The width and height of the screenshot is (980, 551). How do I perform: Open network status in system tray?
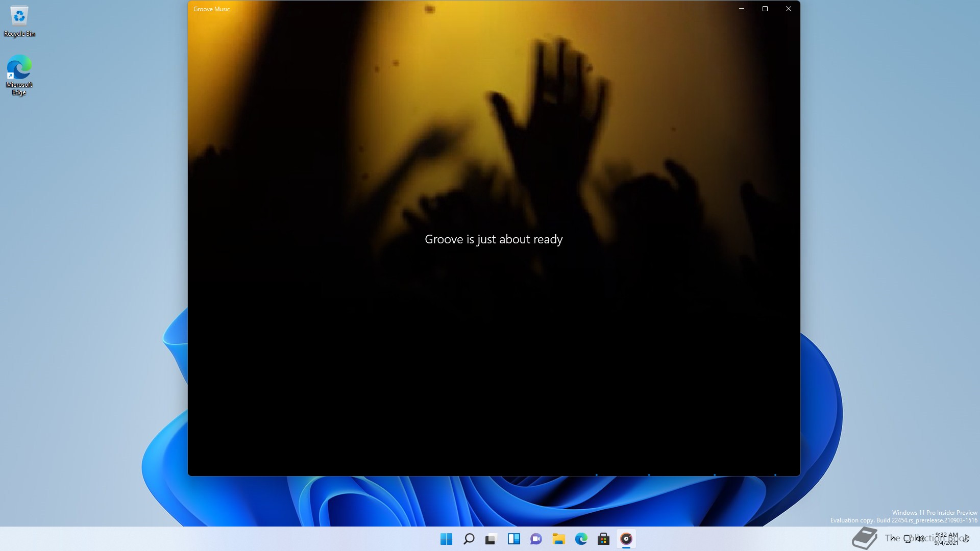tap(908, 539)
